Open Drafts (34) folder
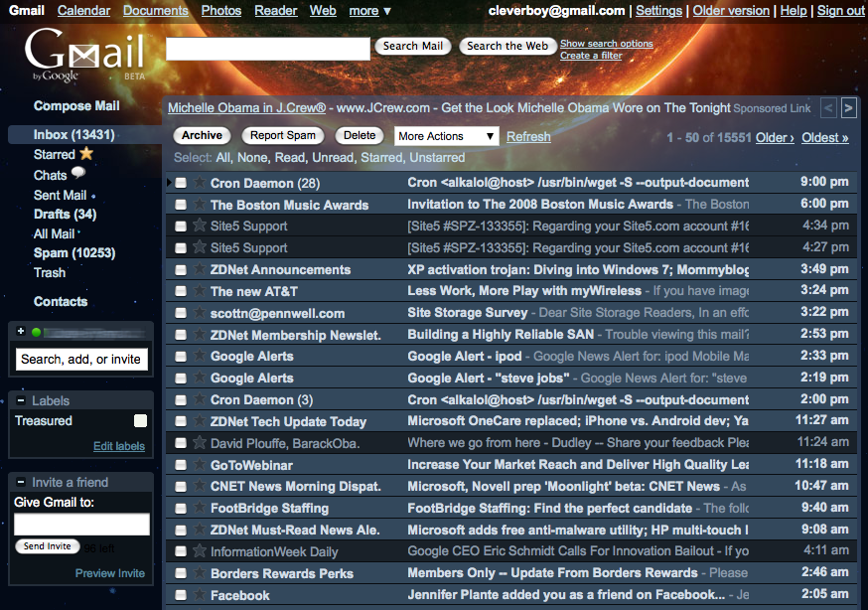Viewport: 868px width, 610px height. coord(65,215)
